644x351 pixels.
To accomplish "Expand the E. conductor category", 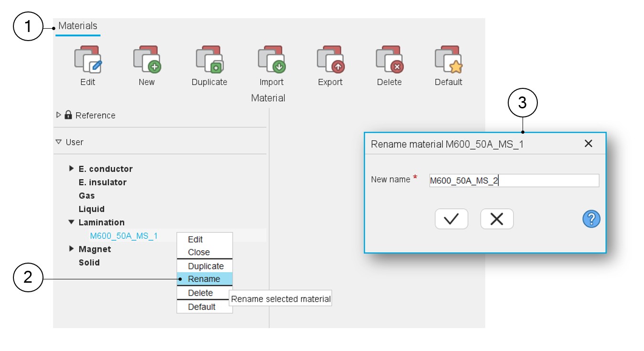I will point(72,169).
